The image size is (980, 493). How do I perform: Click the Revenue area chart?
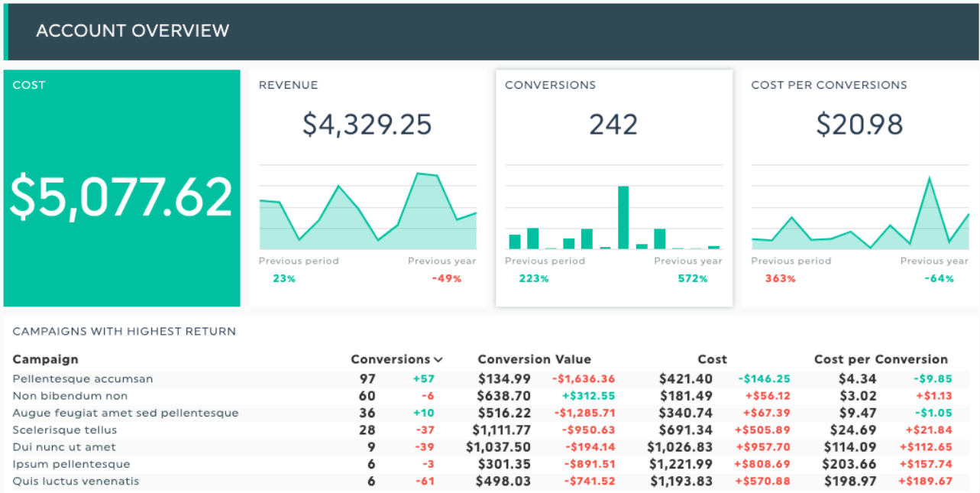tap(367, 207)
